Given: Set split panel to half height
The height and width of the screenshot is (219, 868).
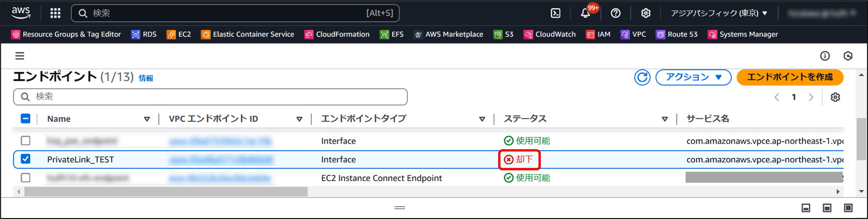Looking at the screenshot, I should click(827, 208).
